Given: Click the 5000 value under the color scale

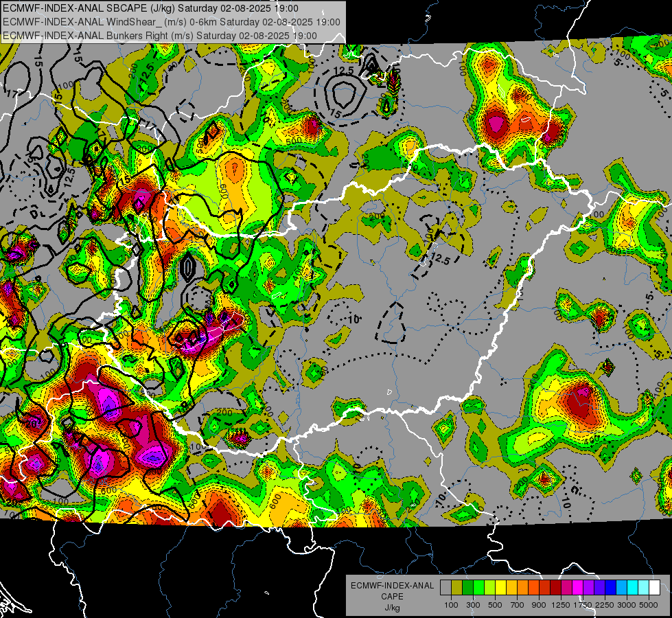Looking at the screenshot, I should [x=649, y=605].
